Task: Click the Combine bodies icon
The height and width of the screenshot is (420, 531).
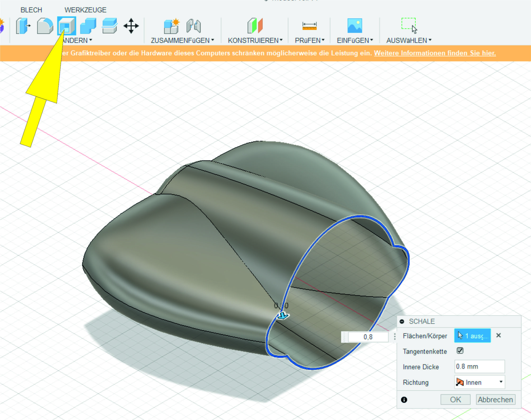Action: coord(88,26)
